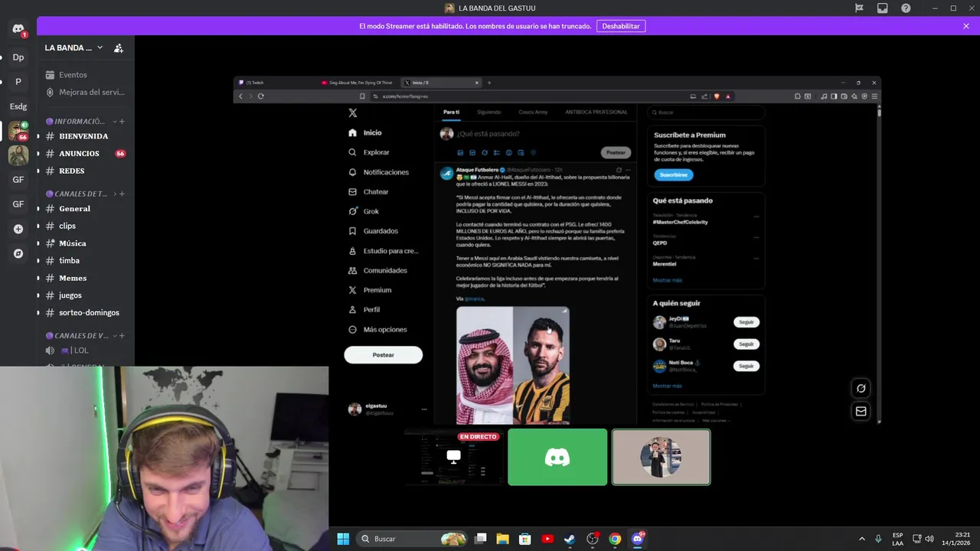
Task: Open the Música channel
Action: coord(85,243)
